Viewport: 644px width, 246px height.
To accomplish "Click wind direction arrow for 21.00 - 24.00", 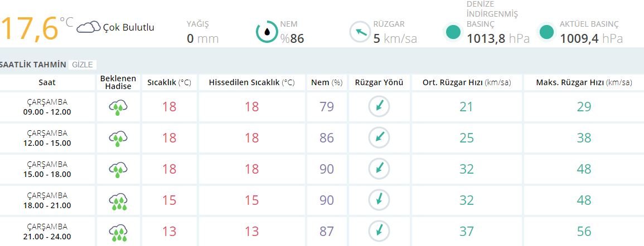I will [x=379, y=230].
